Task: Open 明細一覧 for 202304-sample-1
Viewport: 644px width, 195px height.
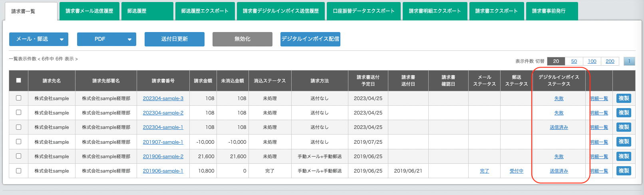Action: (599, 127)
